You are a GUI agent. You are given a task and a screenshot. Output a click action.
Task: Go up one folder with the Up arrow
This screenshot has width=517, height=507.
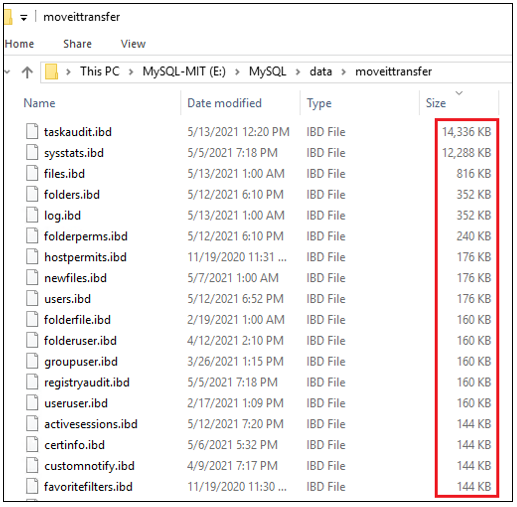pos(27,72)
